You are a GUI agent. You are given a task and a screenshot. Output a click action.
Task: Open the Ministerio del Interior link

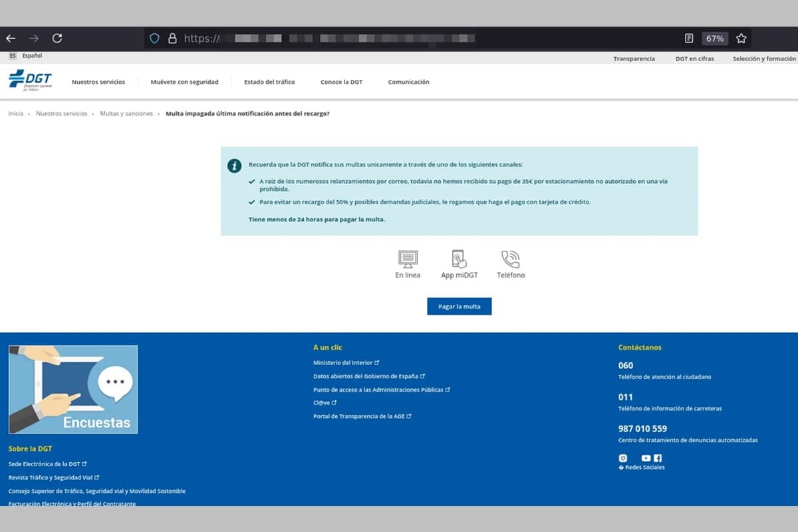pyautogui.click(x=343, y=363)
